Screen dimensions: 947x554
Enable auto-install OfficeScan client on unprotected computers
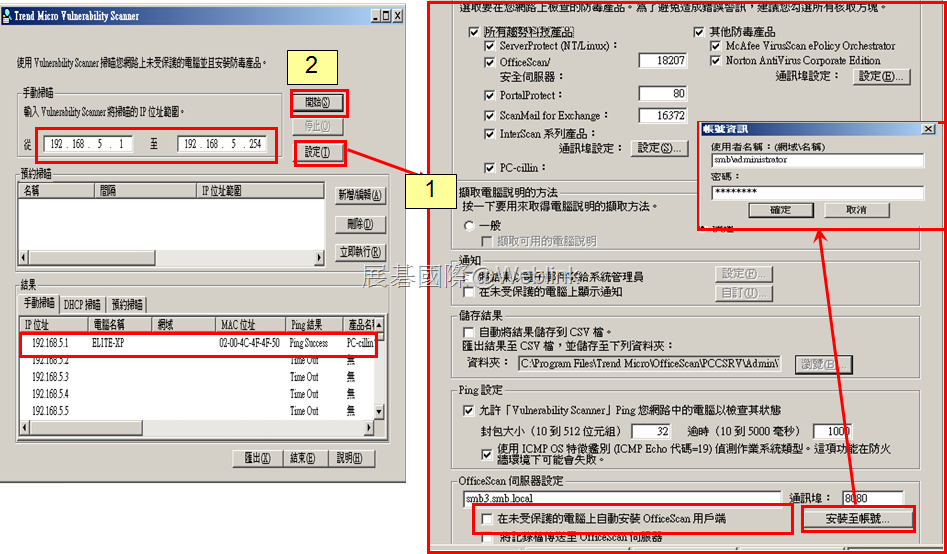487,518
